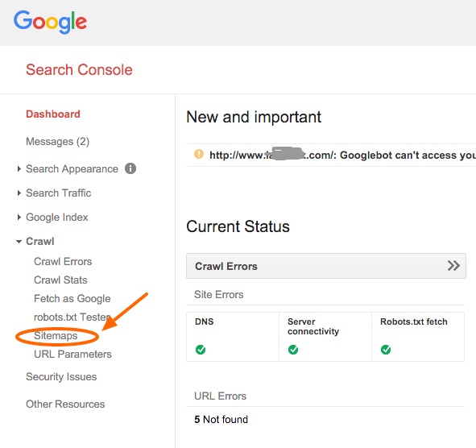Click the New and important heading

pyautogui.click(x=254, y=118)
